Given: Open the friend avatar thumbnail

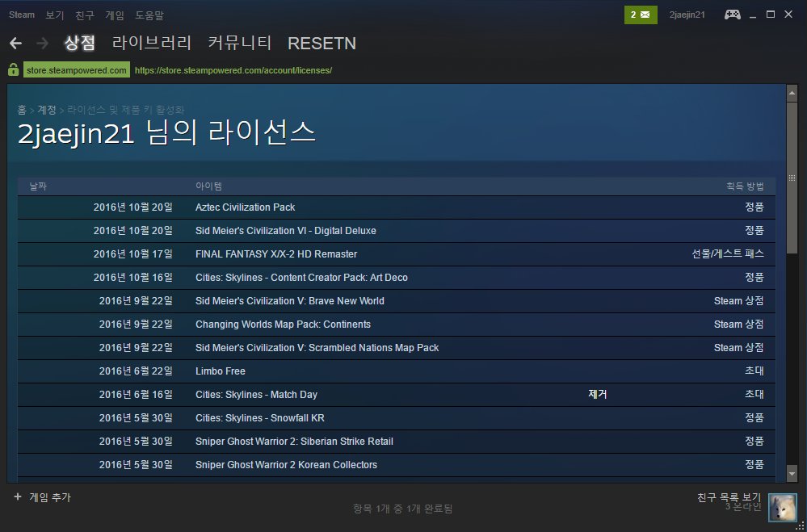Looking at the screenshot, I should click(x=782, y=507).
